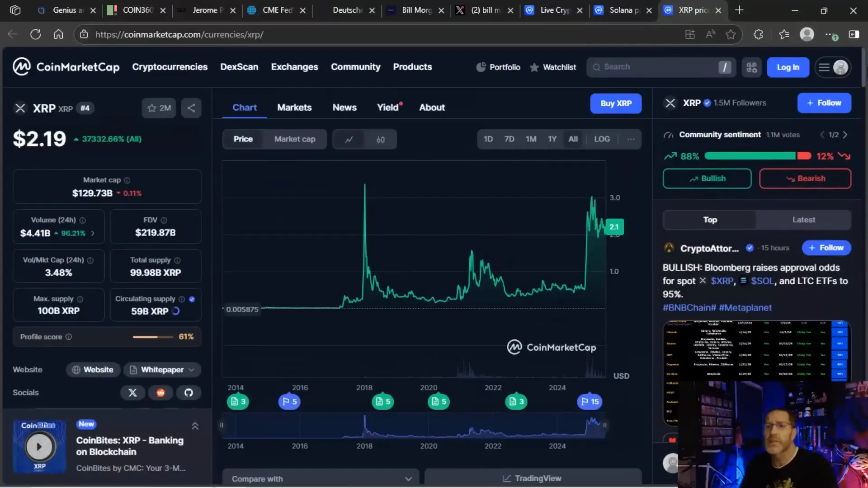This screenshot has width=868, height=488.
Task: Switch chart to Market cap view
Action: [295, 139]
